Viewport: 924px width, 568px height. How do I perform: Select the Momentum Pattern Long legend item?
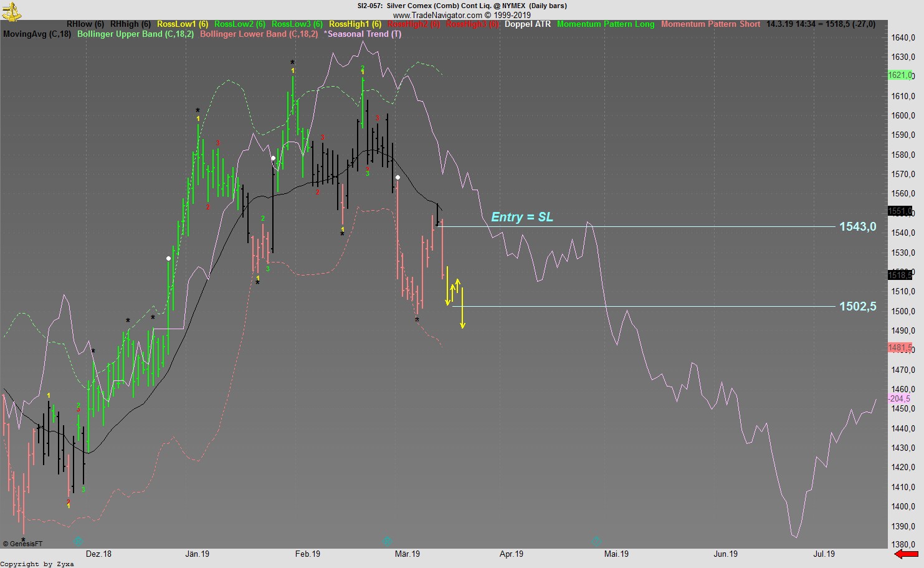605,24
